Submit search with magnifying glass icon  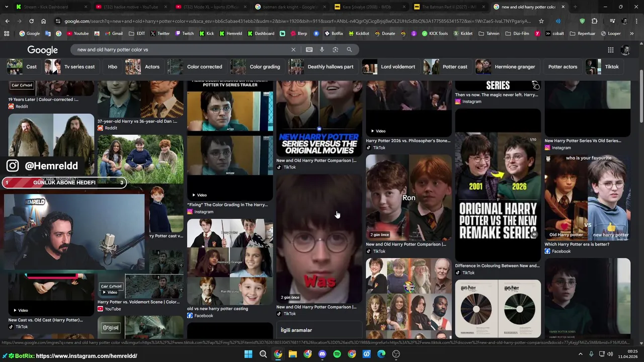349,50
